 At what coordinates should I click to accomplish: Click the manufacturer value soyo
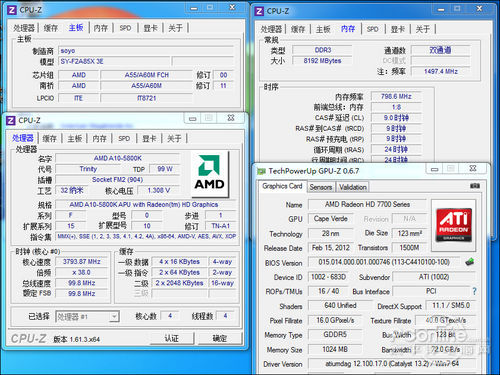[x=146, y=51]
